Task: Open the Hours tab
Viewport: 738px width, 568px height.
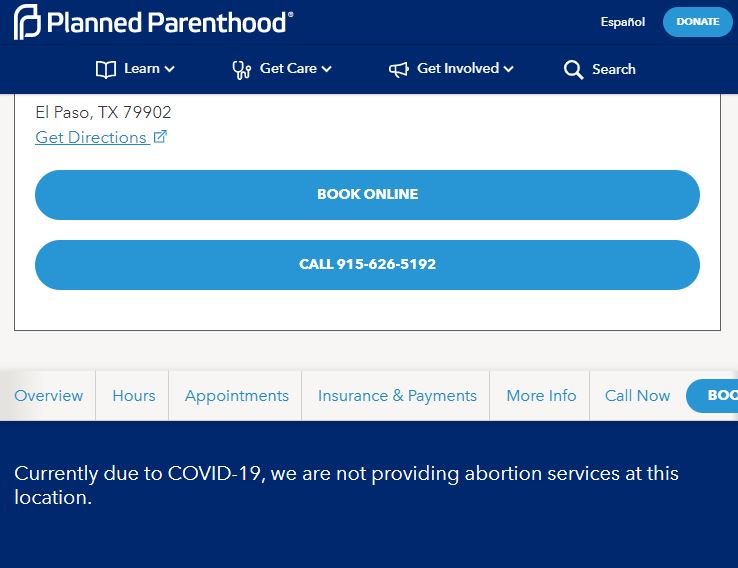Action: tap(134, 395)
